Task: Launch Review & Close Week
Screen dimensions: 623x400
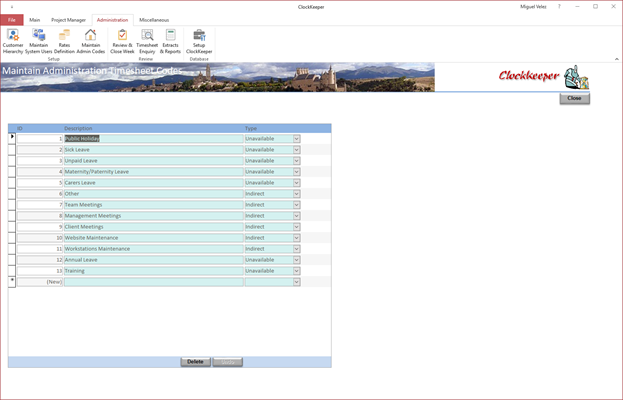Action: [122, 41]
